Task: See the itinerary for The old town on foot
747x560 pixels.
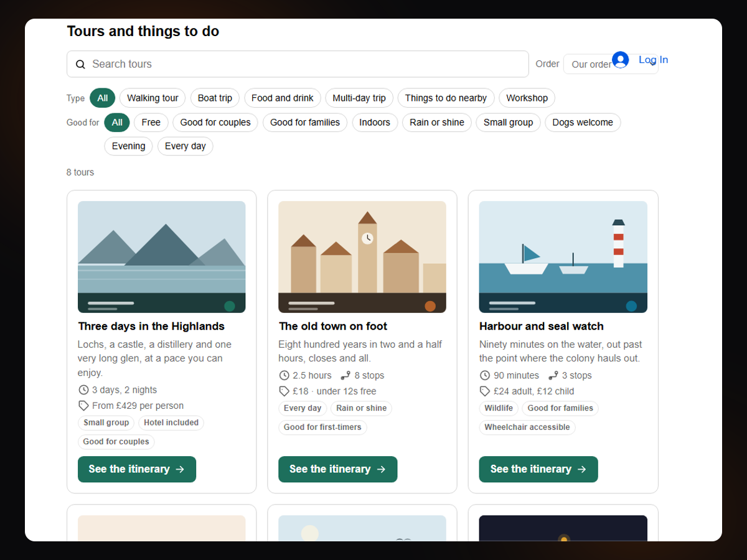Action: (337, 469)
